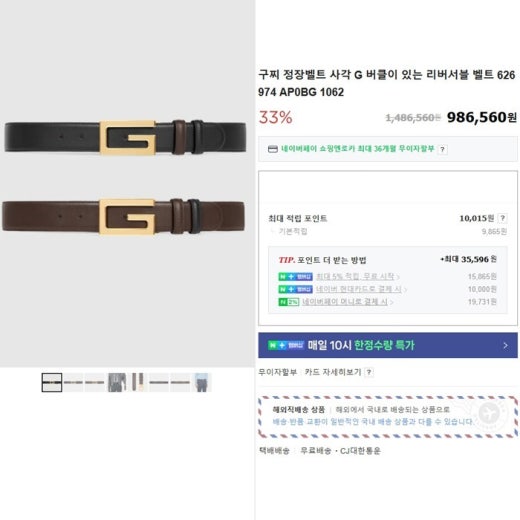Select the last thumbnail with blue shirt model
520x520 pixels.
tap(202, 382)
